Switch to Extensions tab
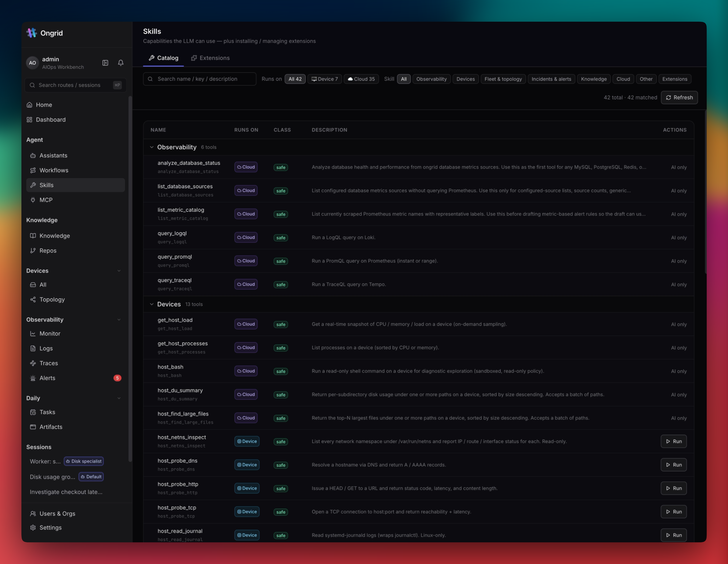728x564 pixels. (x=210, y=58)
